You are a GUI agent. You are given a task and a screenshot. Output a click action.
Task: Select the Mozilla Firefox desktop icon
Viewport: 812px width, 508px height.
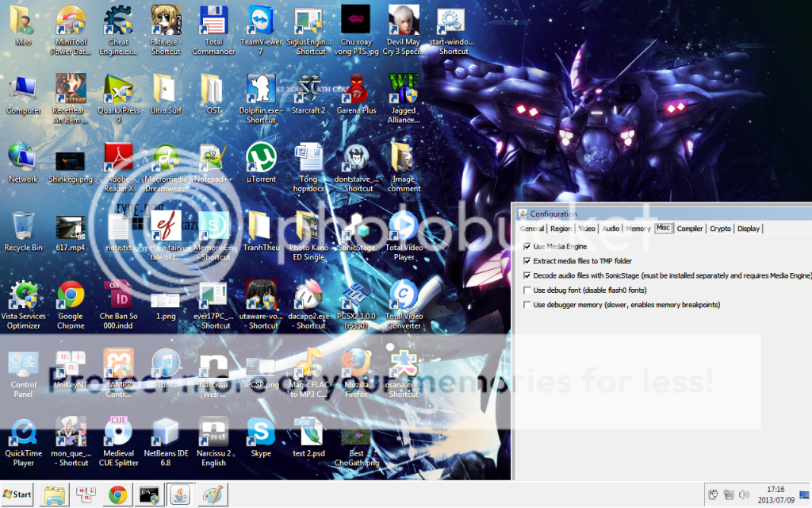tap(357, 364)
